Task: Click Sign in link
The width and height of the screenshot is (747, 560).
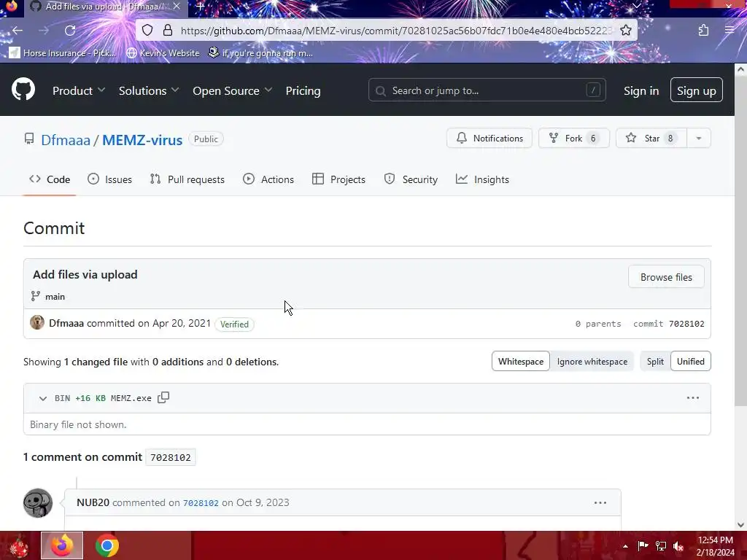Action: point(641,90)
